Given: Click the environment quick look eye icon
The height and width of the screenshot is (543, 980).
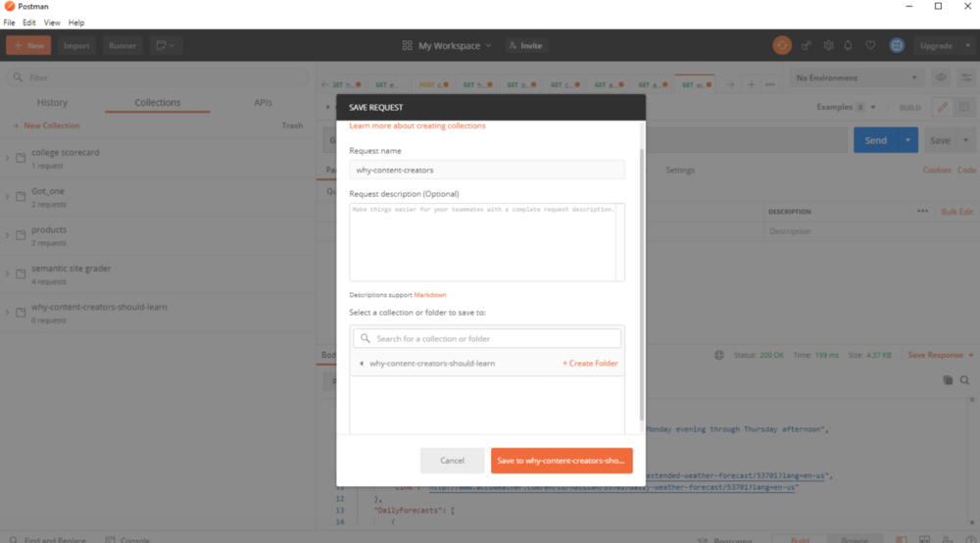Looking at the screenshot, I should (941, 77).
